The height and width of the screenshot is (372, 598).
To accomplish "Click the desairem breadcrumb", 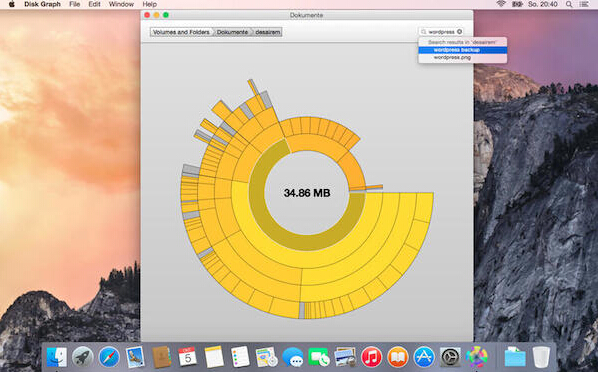I will [267, 32].
